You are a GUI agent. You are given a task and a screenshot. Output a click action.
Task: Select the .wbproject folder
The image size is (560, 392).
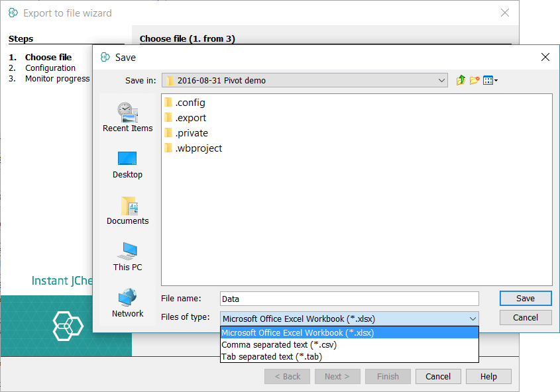198,148
